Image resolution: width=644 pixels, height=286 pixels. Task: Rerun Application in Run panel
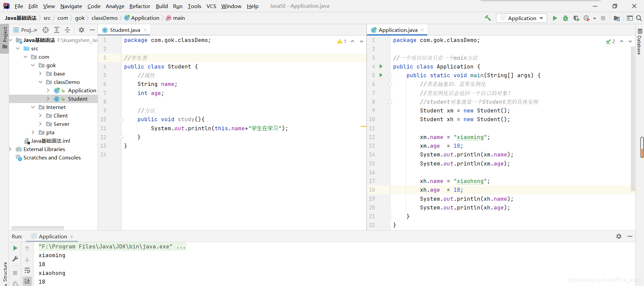(x=15, y=248)
